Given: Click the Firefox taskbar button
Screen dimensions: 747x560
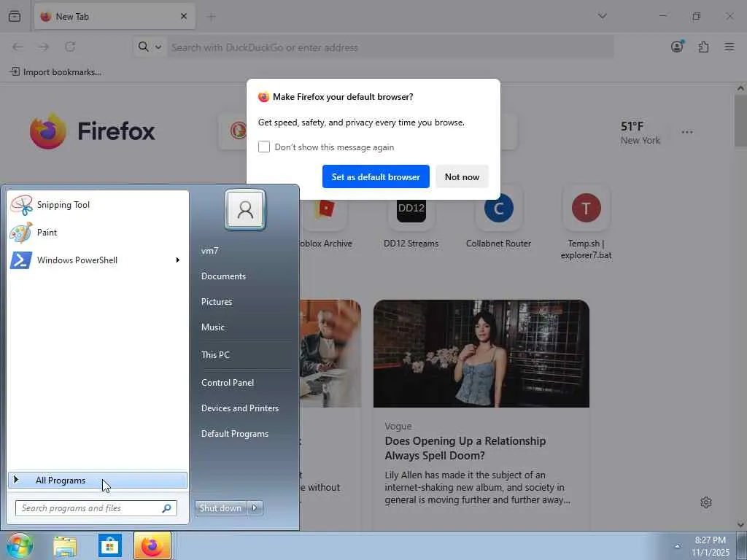Looking at the screenshot, I should [152, 545].
